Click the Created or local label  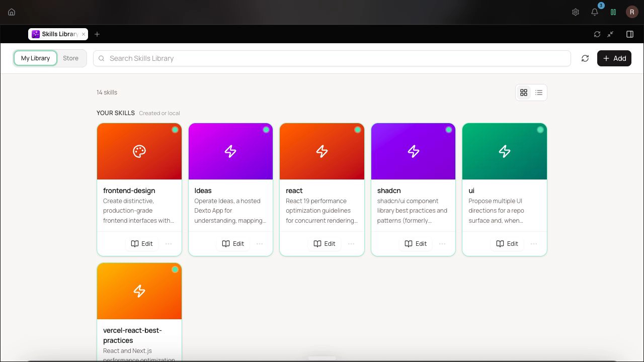159,113
